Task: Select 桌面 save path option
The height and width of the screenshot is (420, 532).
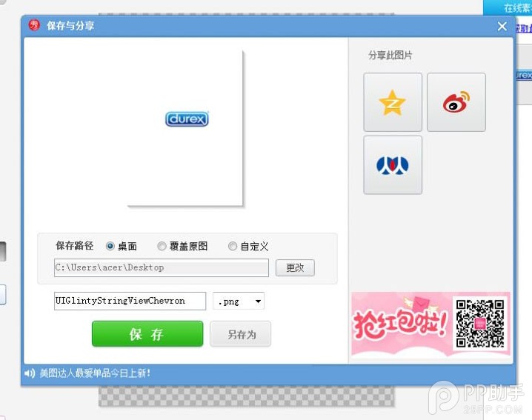Action: (110, 246)
